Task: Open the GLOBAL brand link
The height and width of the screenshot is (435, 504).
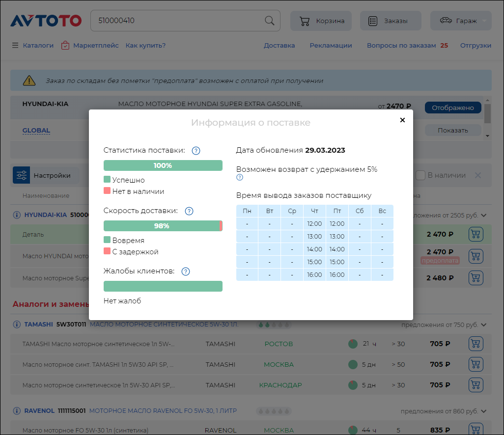Action: [36, 131]
